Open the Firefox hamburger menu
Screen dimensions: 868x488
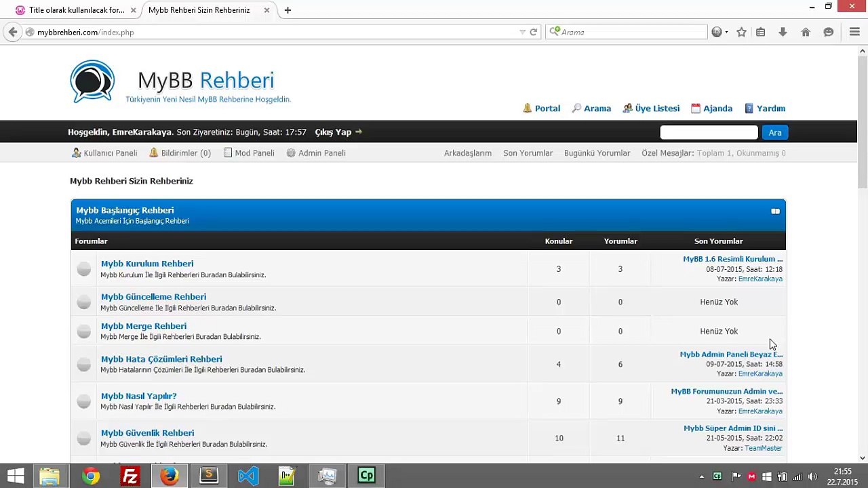(854, 32)
